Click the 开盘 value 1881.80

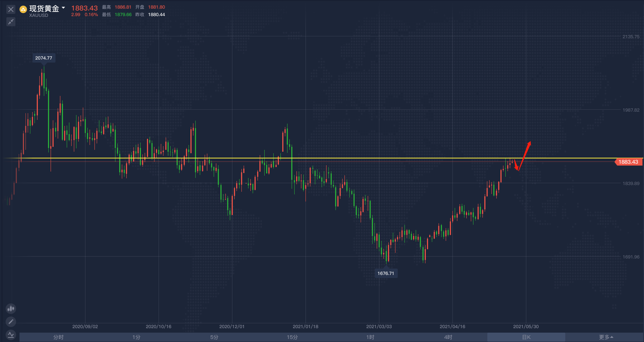click(x=156, y=7)
